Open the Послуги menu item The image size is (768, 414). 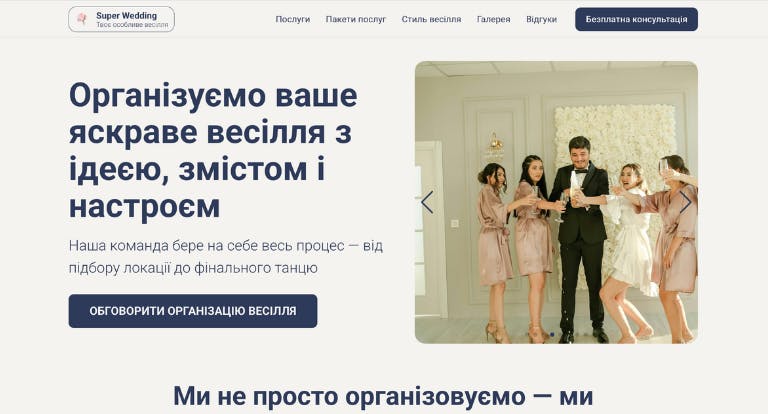pos(293,19)
